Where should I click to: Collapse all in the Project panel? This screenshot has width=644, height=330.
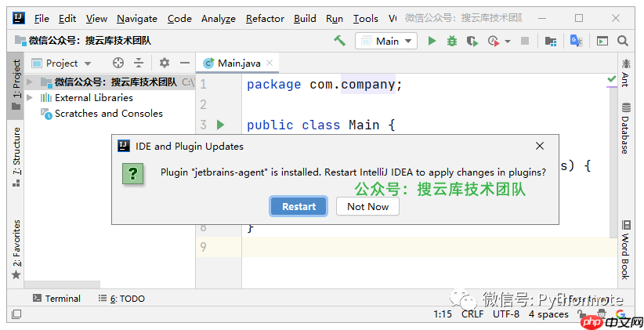tap(139, 63)
